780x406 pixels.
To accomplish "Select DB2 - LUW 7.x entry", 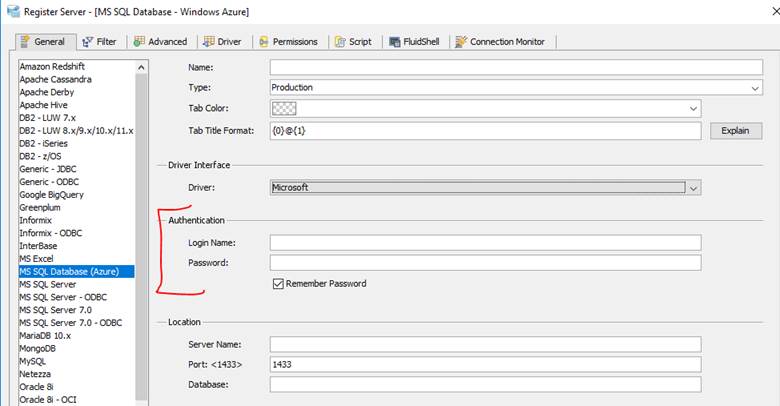I will pos(48,118).
